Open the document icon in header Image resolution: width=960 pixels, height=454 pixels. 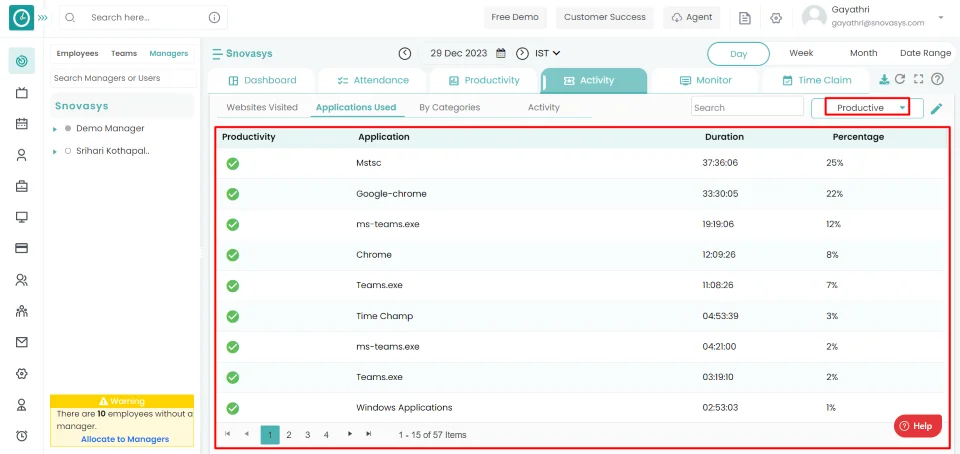point(744,18)
